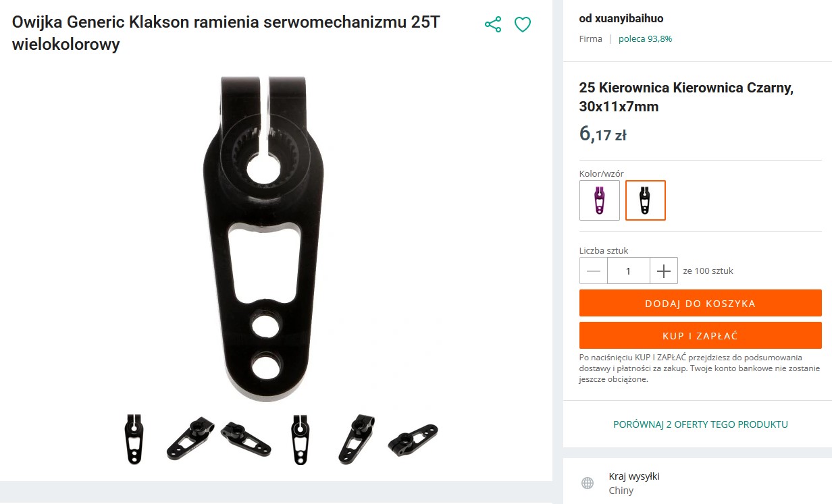Open PORÓWNAJ 2 OFERTY TEGO PRODUKTU link
832x504 pixels.
click(700, 424)
